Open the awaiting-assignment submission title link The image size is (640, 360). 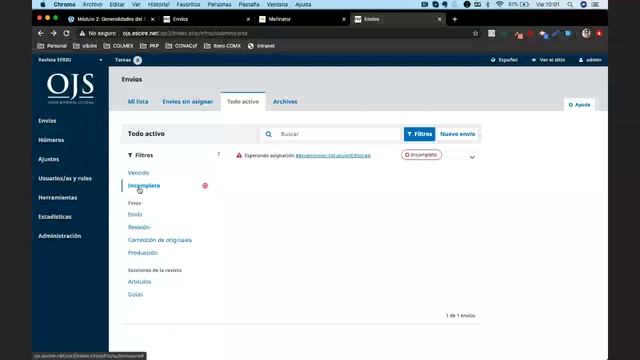click(x=333, y=156)
